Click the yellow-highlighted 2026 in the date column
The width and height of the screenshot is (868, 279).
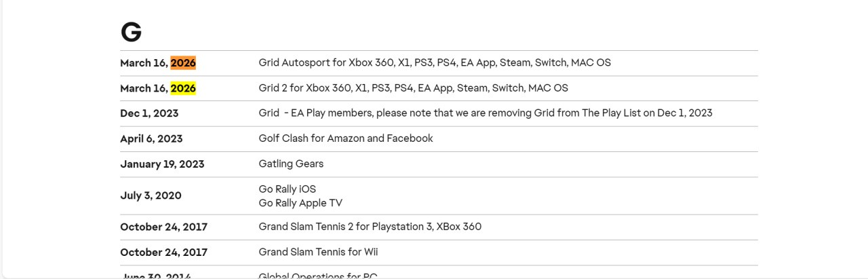(183, 88)
